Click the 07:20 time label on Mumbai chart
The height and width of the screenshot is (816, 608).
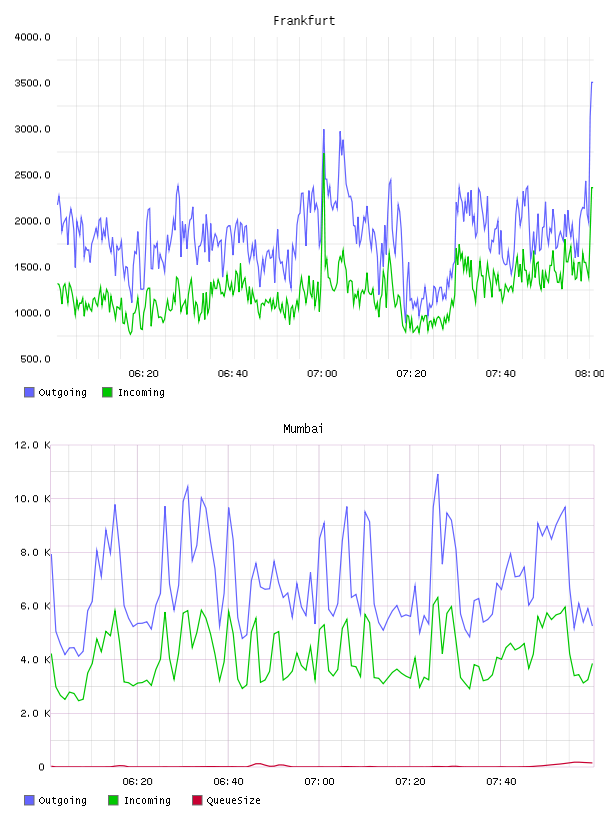tap(410, 782)
